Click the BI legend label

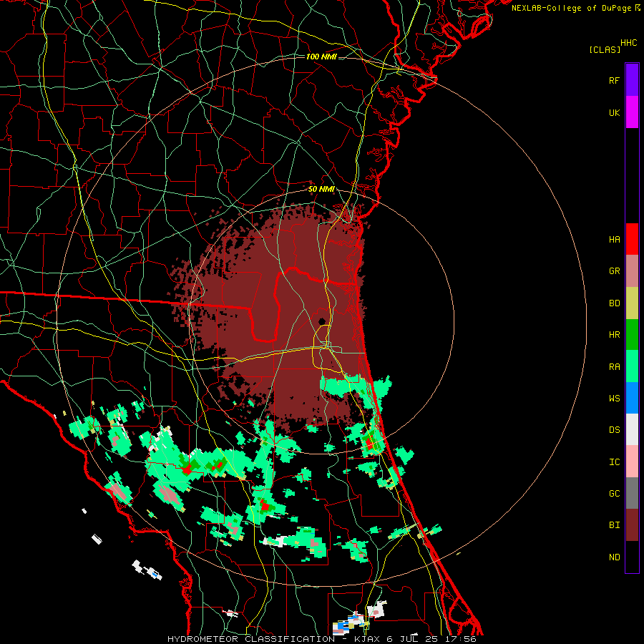[614, 525]
